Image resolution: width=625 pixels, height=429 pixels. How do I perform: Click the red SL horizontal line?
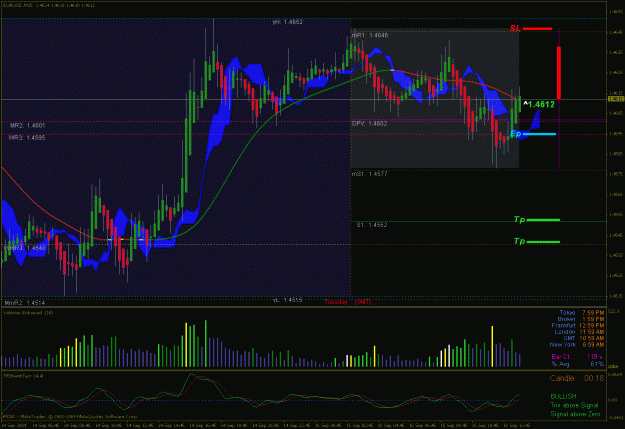[537, 29]
